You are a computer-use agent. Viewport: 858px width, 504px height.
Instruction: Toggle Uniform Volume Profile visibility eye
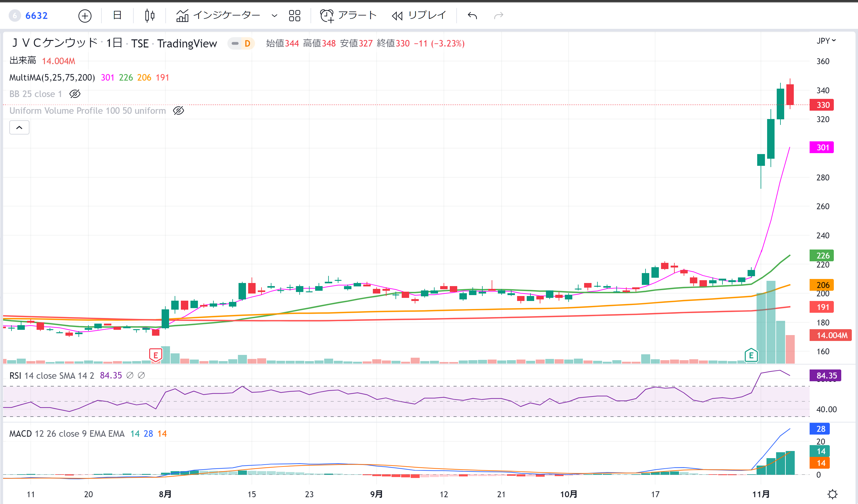(178, 111)
